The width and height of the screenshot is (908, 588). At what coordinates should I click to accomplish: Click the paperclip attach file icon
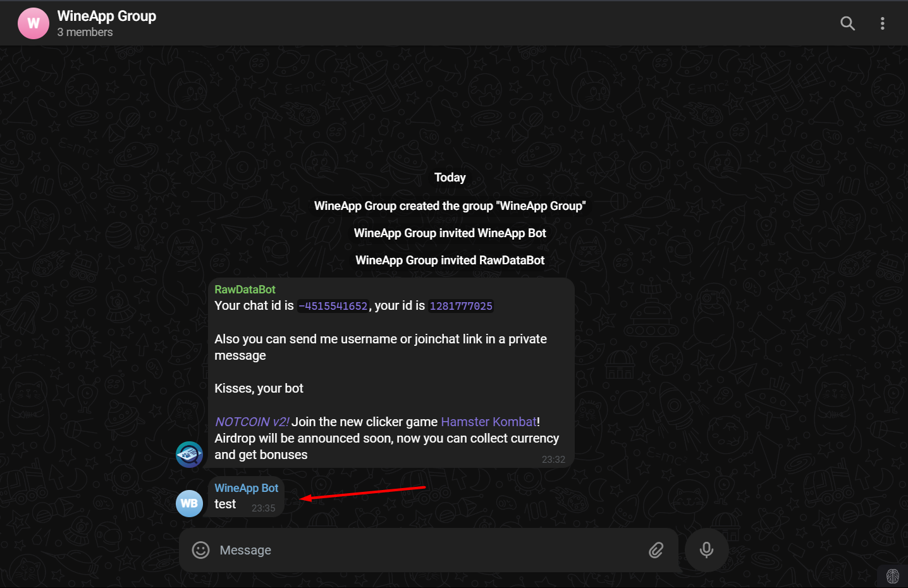[x=656, y=550]
